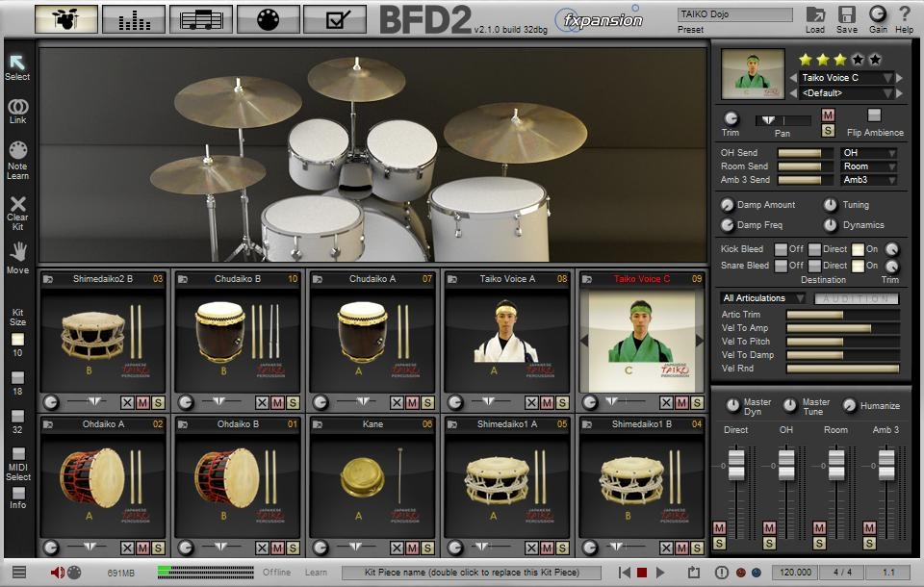The width and height of the screenshot is (924, 587).
Task: Click left arrow on Taiko Voice C slot image
Action: tap(584, 341)
